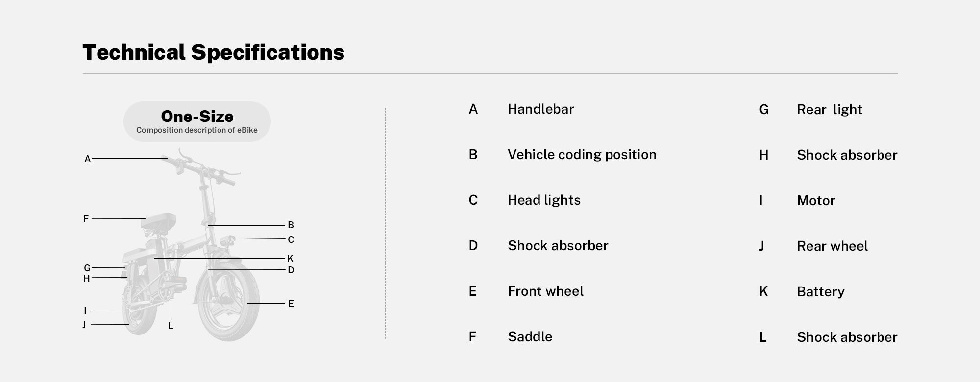The width and height of the screenshot is (980, 382).
Task: Click the Front wheel legend entry
Action: click(545, 291)
